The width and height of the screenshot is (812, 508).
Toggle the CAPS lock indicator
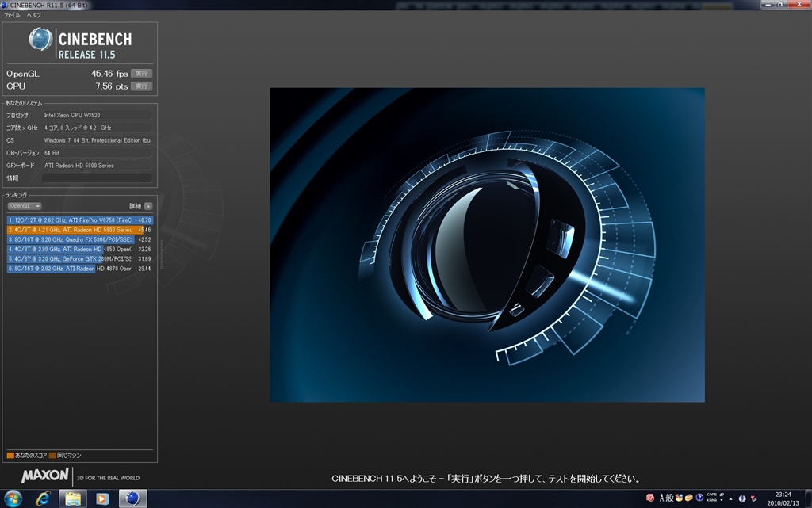click(711, 495)
